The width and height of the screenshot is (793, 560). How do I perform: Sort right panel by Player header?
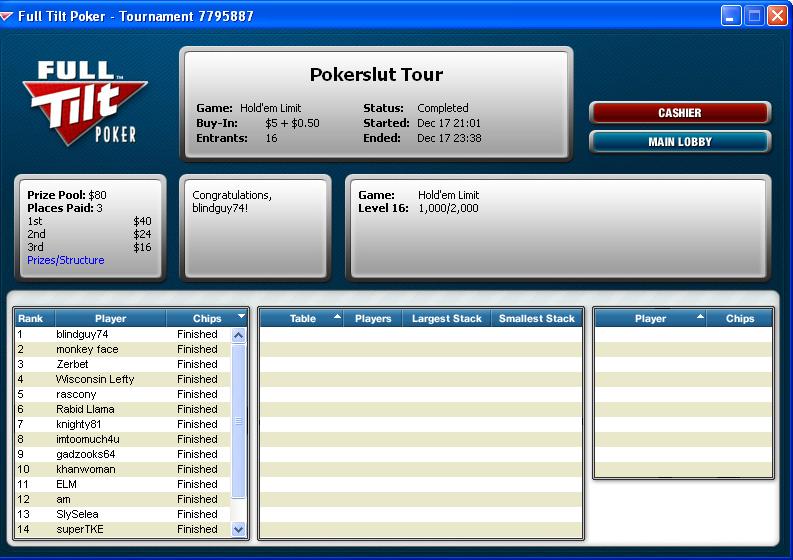(650, 318)
